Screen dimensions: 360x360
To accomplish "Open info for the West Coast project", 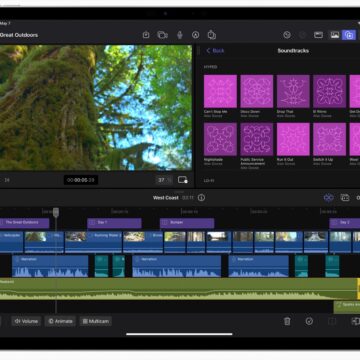I will pyautogui.click(x=201, y=198).
